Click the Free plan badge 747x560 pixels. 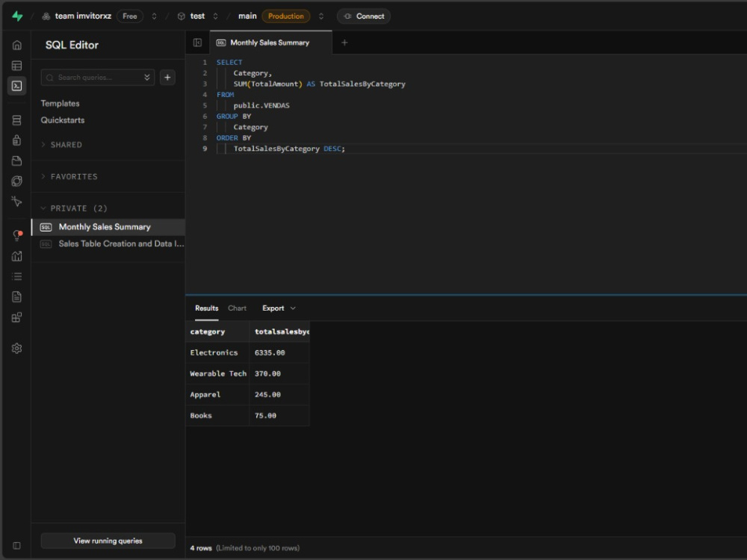pos(129,16)
